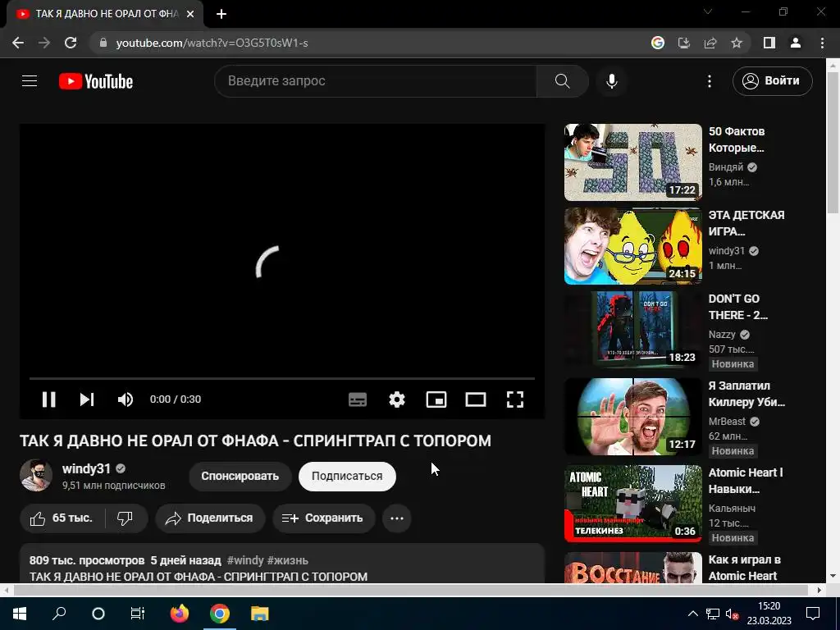Click the #жизнь hashtag

pos(287,560)
